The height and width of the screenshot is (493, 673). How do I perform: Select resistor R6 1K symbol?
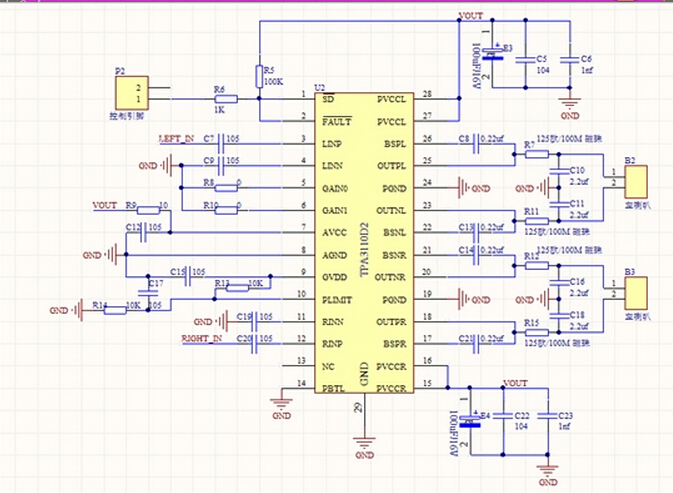226,99
